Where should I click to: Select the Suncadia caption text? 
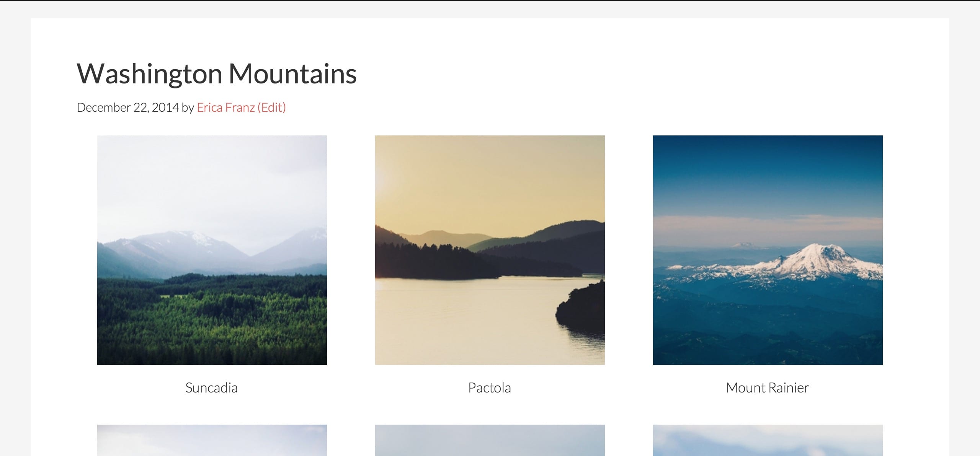211,388
